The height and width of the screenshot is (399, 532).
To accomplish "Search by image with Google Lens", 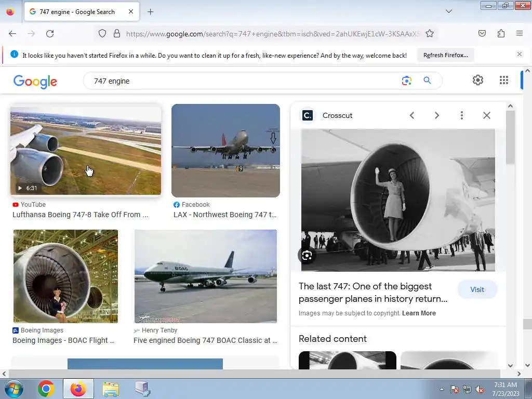I will tap(406, 81).
